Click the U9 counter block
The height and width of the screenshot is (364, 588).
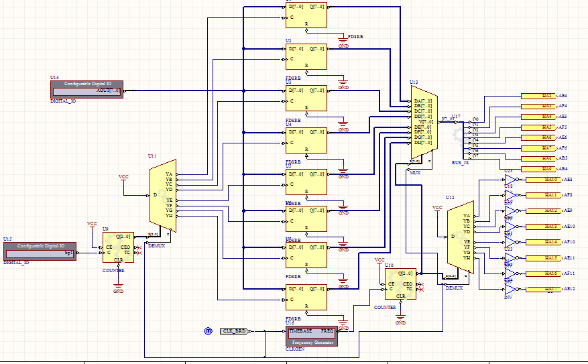coord(118,248)
